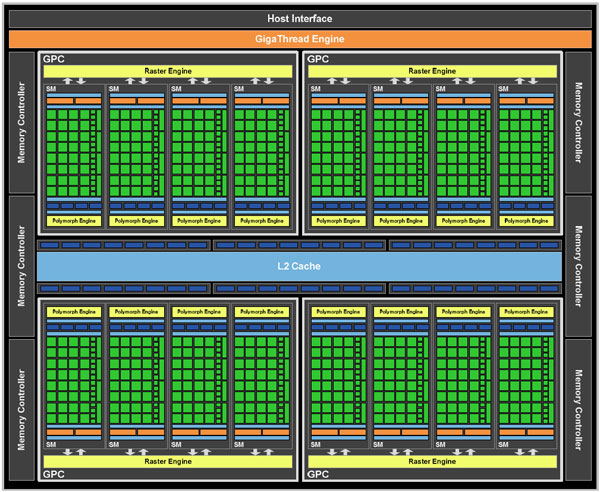Click fourth Polymorph Engine in top-left GPC

pos(262,221)
